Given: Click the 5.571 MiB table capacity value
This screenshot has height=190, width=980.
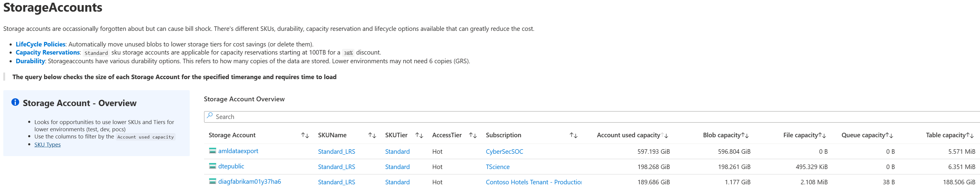Looking at the screenshot, I should 962,152.
